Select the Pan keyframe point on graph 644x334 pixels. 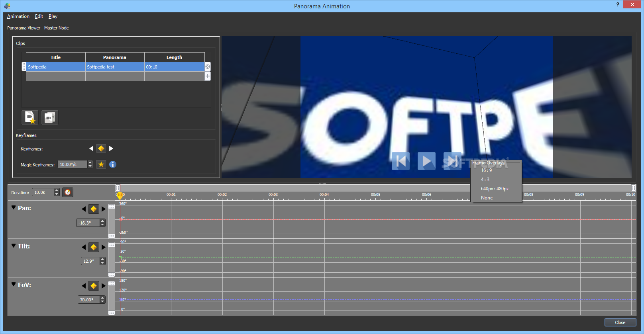[120, 219]
